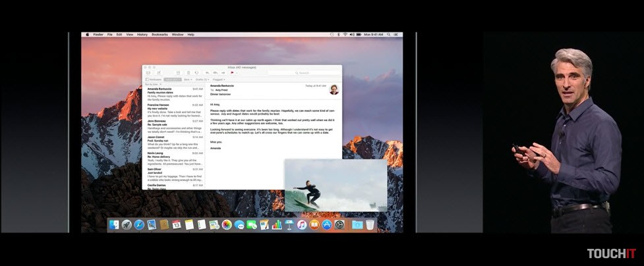This screenshot has height=266, width=644.
Task: Expand the Flagged favorites dropdown
Action: click(219, 79)
